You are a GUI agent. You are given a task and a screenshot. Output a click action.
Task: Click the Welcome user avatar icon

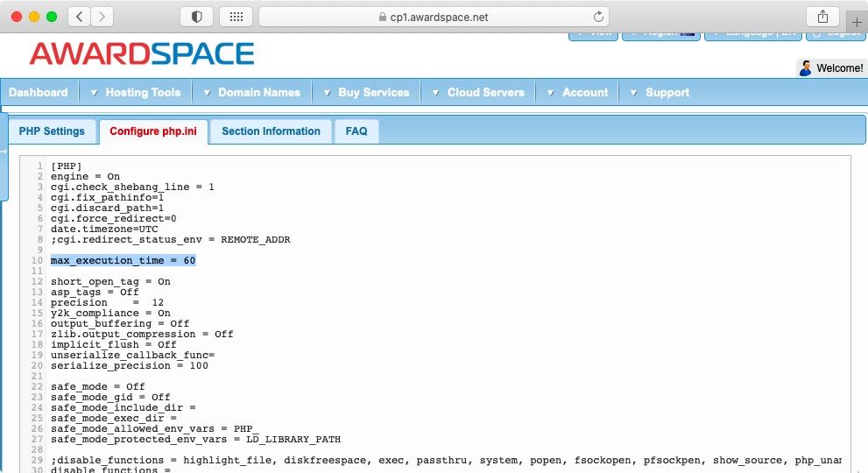pyautogui.click(x=806, y=68)
